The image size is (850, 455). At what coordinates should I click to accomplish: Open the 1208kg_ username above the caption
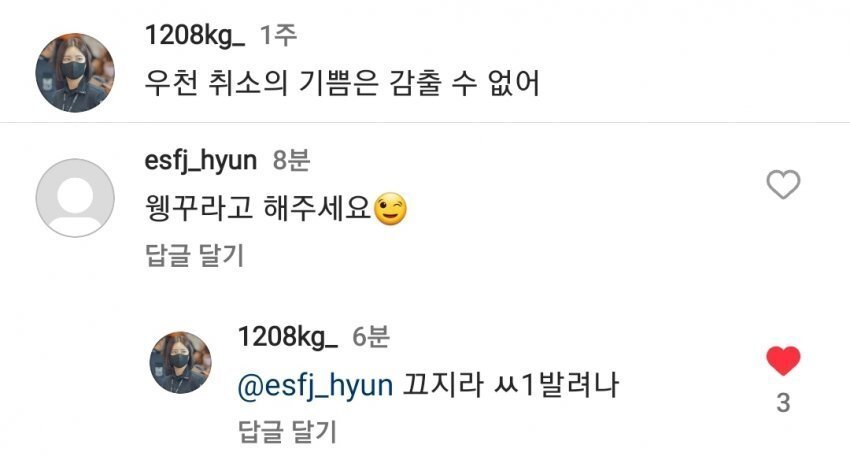195,36
